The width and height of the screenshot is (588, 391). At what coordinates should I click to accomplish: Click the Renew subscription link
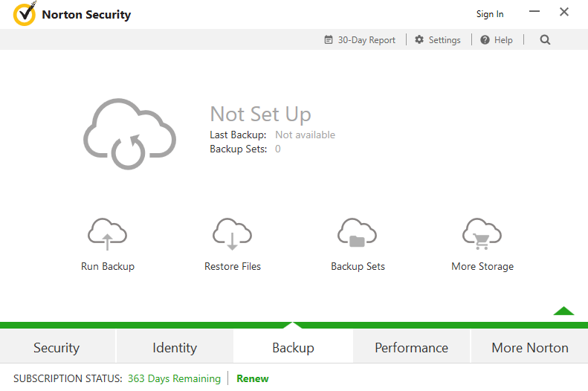(253, 378)
